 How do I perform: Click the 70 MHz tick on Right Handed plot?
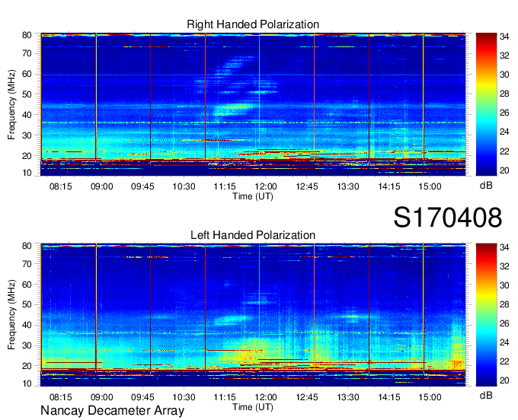(27, 53)
